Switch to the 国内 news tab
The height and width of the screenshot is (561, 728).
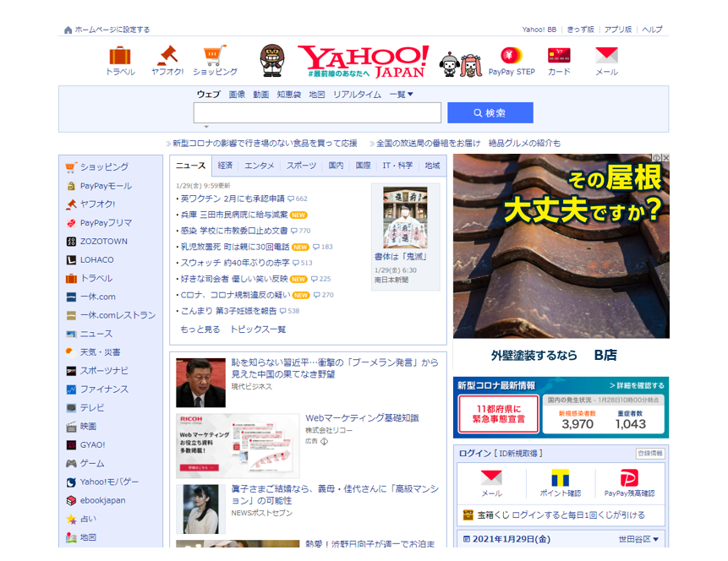[x=336, y=166]
